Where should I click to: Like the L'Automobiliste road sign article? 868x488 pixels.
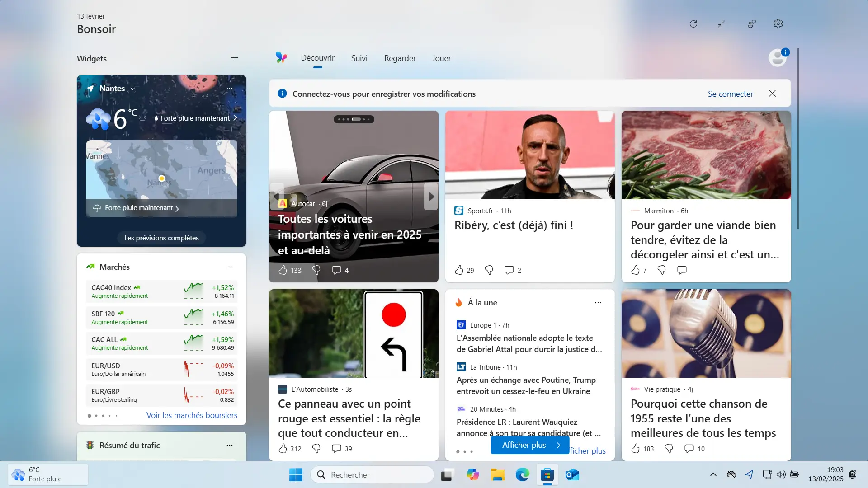coord(283,449)
